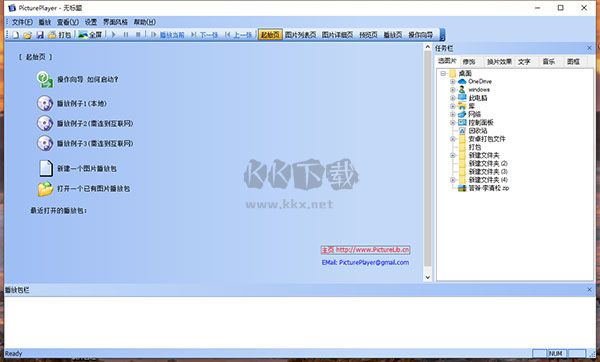This screenshot has width=600, height=362.
Task: Select the OneDrive cloud icon in tree
Action: 462,82
